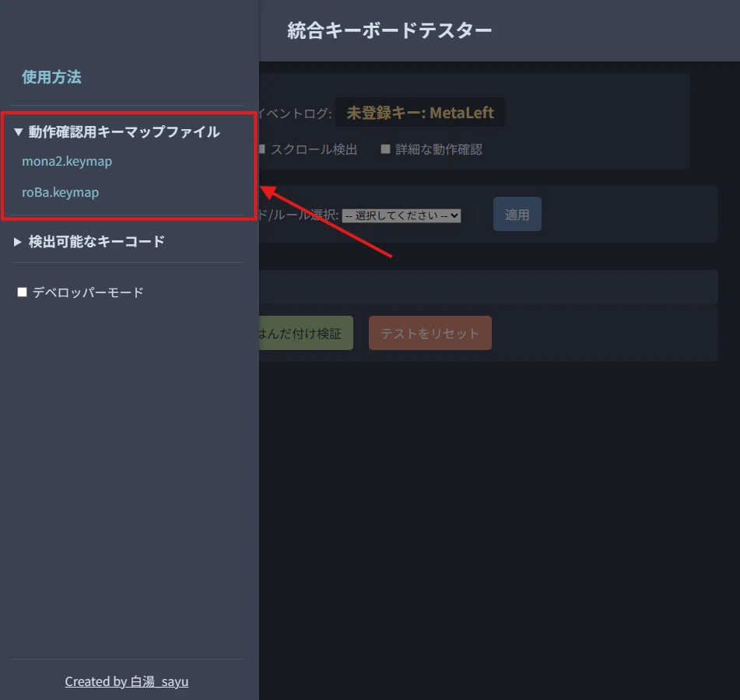Toggle the 詳細な動作確認 checkbox
This screenshot has width=740, height=700.
[x=385, y=149]
